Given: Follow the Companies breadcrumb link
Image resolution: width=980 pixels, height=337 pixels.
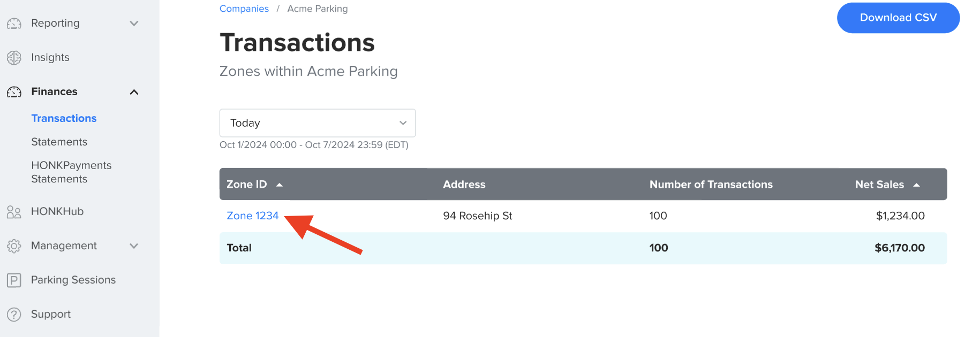Looking at the screenshot, I should (x=244, y=9).
